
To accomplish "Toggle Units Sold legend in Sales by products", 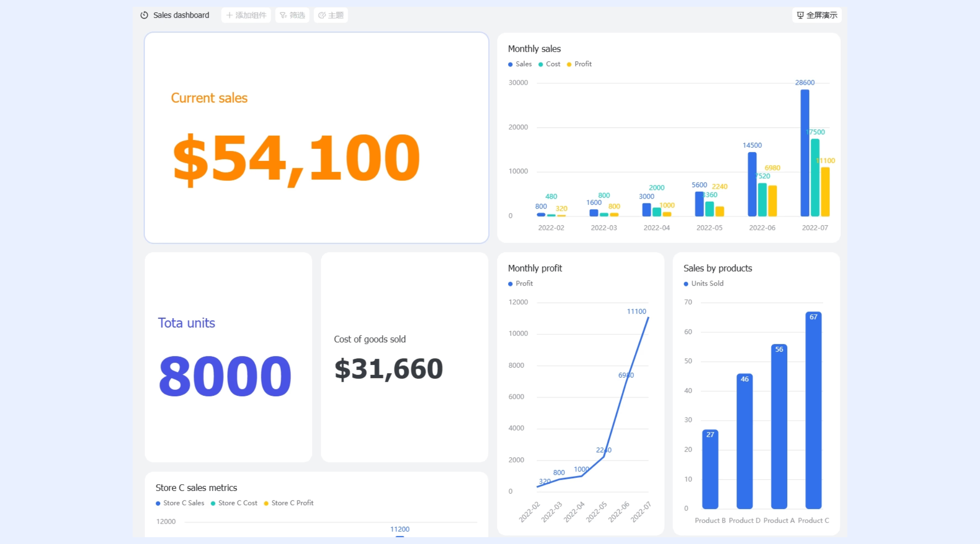I will pos(704,283).
